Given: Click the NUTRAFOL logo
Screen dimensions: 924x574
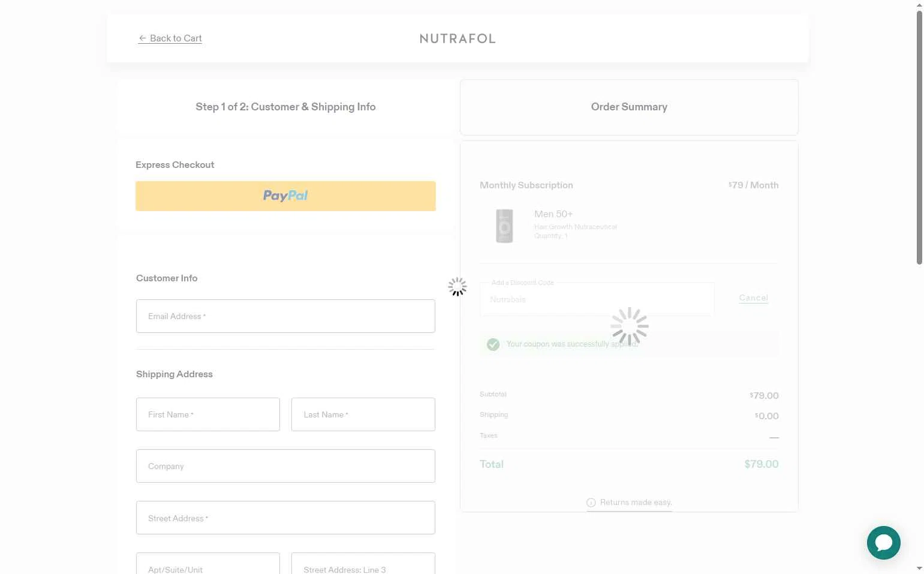Looking at the screenshot, I should coord(458,39).
